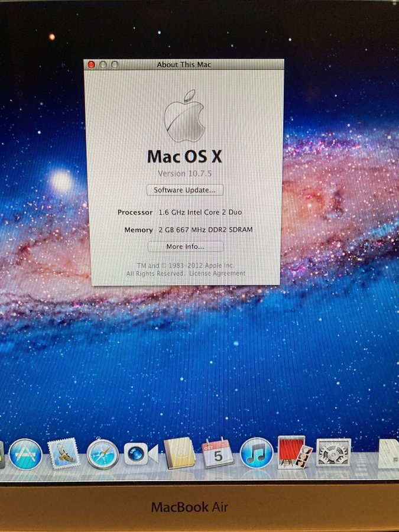Click the document icon at dock's right edge
Screen dimensions: 399x532
[x=388, y=454]
